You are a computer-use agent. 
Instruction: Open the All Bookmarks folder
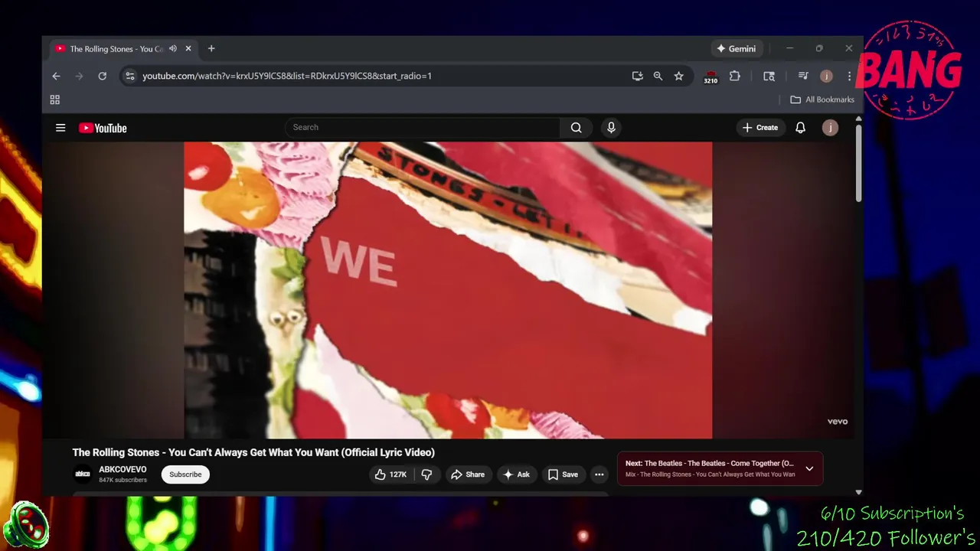click(822, 99)
